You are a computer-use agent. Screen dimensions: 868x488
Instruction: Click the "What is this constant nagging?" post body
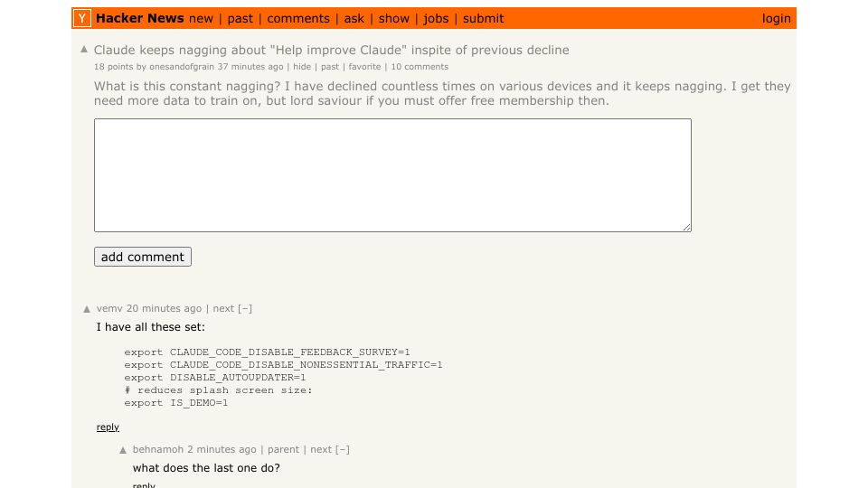[x=442, y=93]
